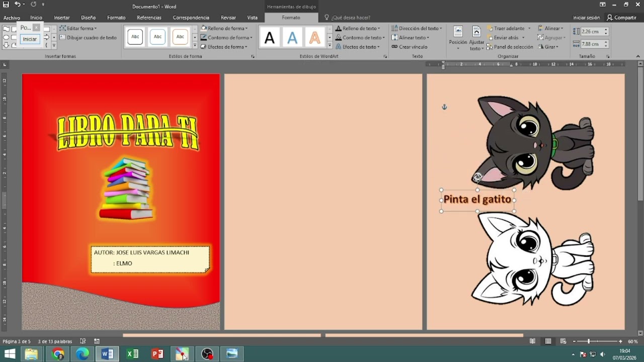Open Contorno de forma color menu
The width and height of the screenshot is (644, 362).
coord(226,37)
